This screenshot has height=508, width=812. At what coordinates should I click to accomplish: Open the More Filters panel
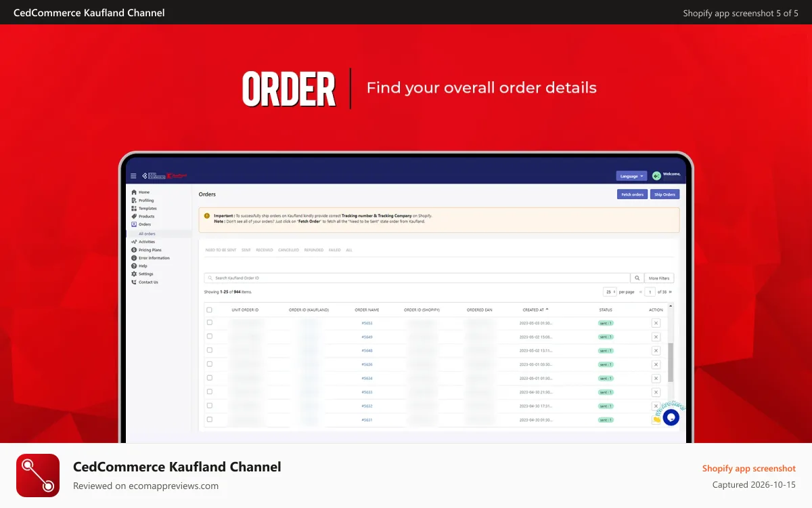pyautogui.click(x=659, y=278)
